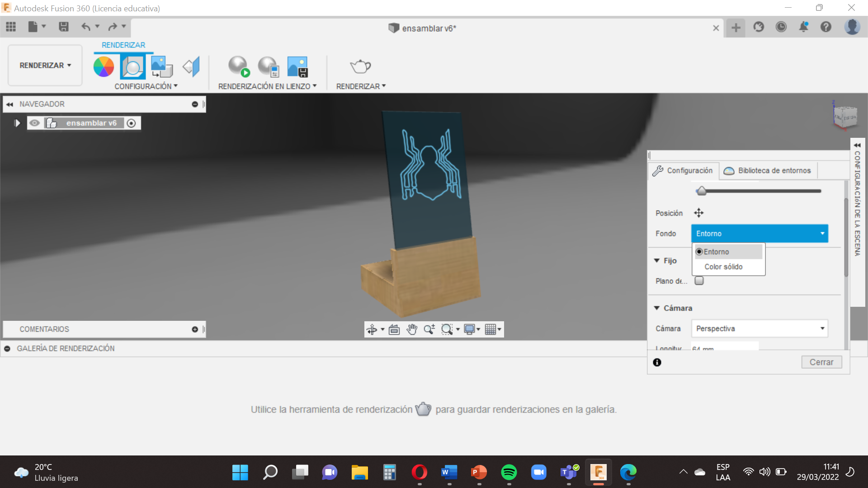Image resolution: width=868 pixels, height=488 pixels.
Task: Collapse Navegador with double-arrow button
Action: click(9, 104)
